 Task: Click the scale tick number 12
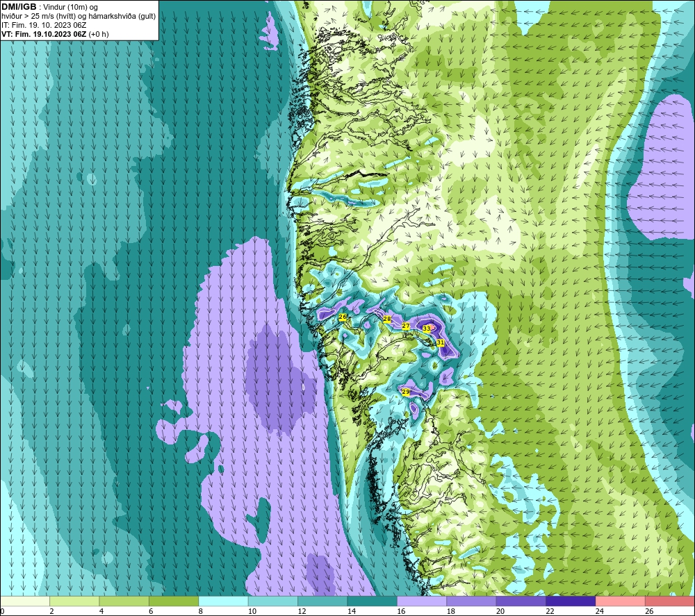(x=302, y=611)
